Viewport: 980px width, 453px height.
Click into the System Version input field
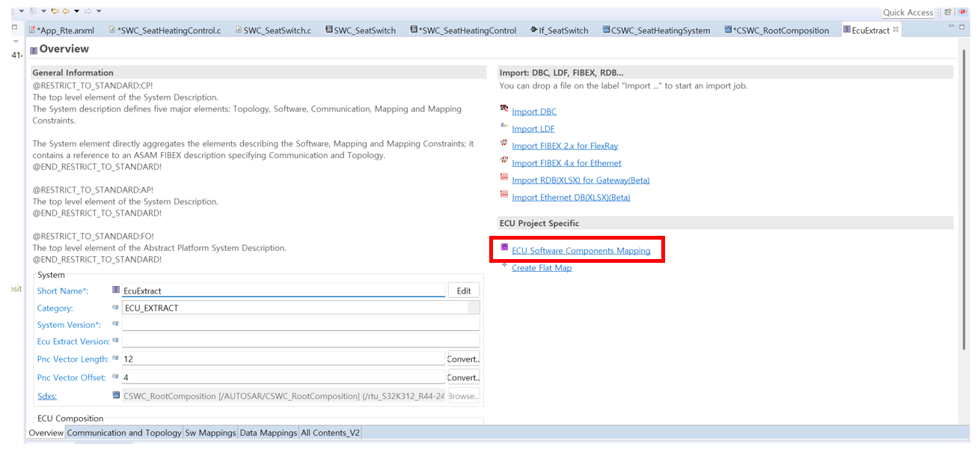(x=299, y=325)
